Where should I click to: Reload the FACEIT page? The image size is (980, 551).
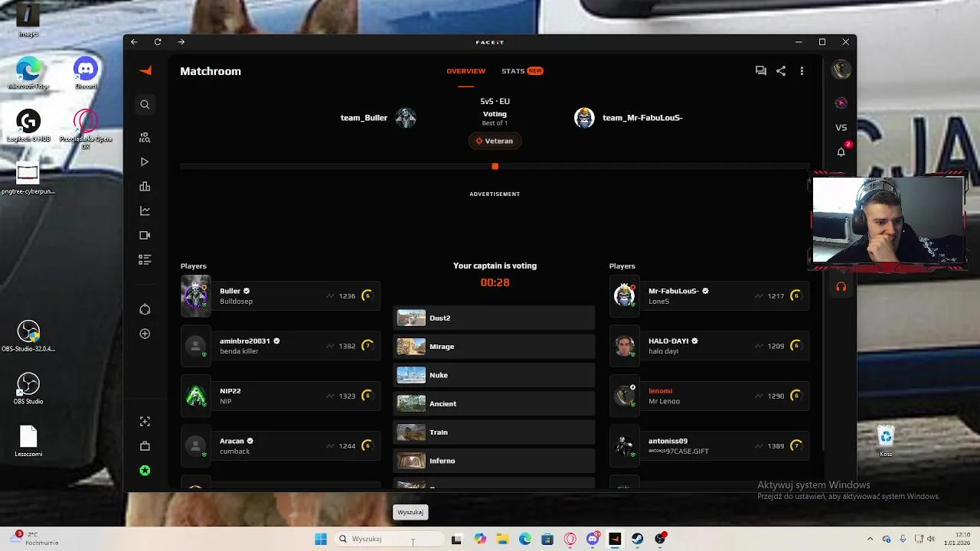(158, 41)
